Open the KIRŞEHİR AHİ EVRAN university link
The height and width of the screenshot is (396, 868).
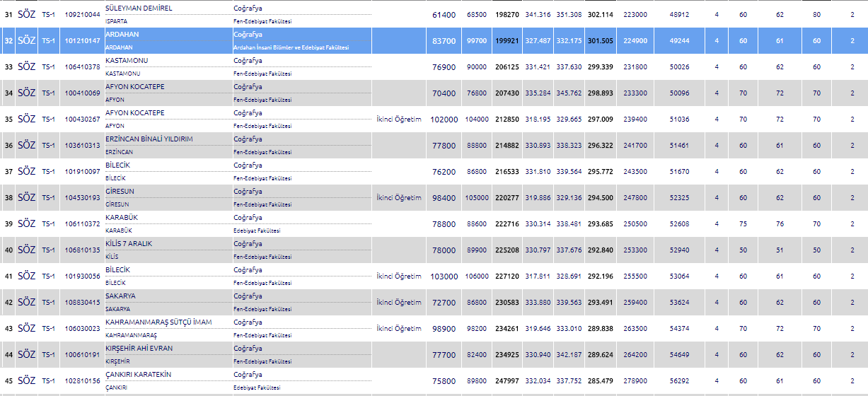click(139, 349)
